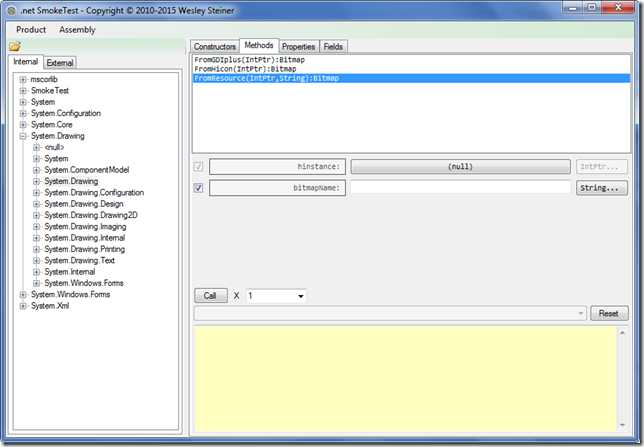Open the Product menu
This screenshot has width=644, height=447.
tap(31, 30)
